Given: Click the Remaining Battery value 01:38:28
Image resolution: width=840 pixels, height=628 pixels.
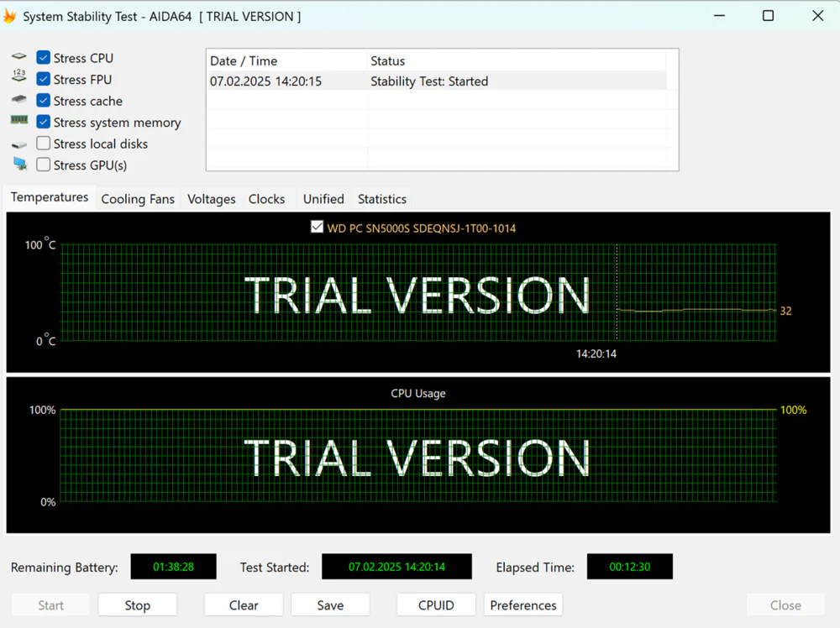Looking at the screenshot, I should click(174, 567).
